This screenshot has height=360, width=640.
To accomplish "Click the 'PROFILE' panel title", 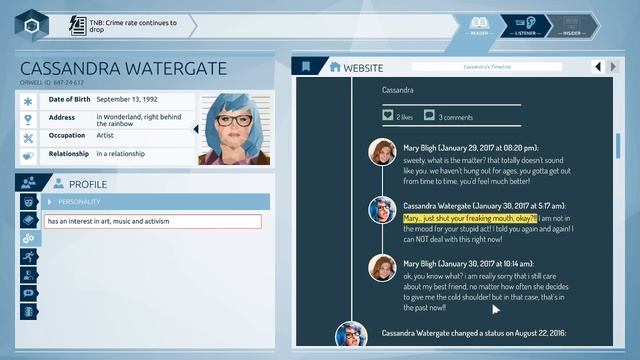I will [88, 184].
